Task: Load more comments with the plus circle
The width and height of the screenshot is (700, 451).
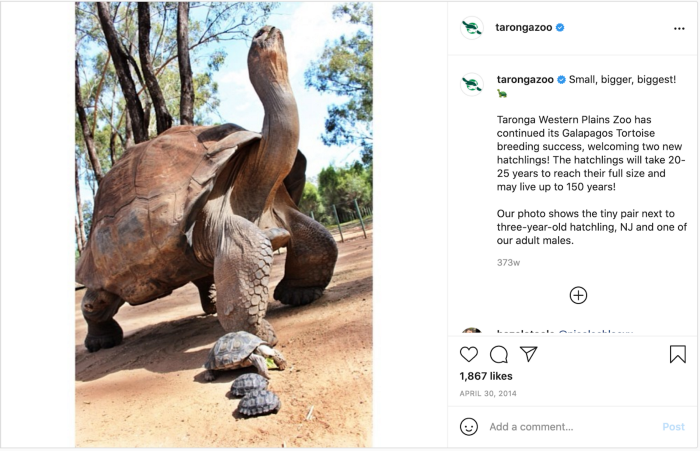Action: 578,295
